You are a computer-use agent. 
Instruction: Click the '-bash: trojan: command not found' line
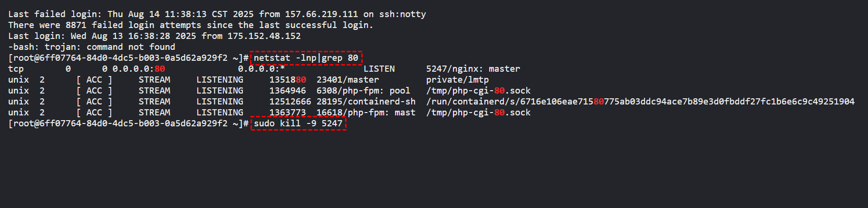[92, 47]
